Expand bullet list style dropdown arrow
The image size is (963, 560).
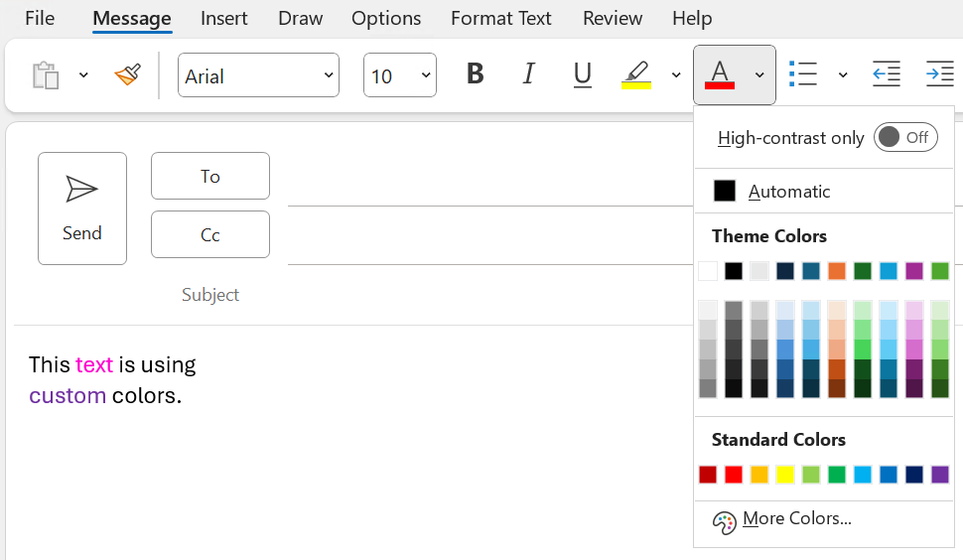point(843,74)
